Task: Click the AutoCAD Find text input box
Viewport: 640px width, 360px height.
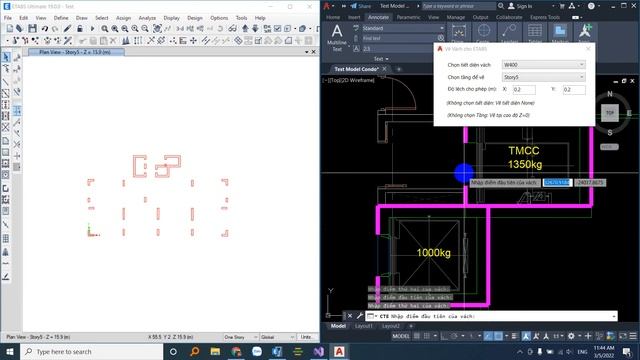Action: 399,38
